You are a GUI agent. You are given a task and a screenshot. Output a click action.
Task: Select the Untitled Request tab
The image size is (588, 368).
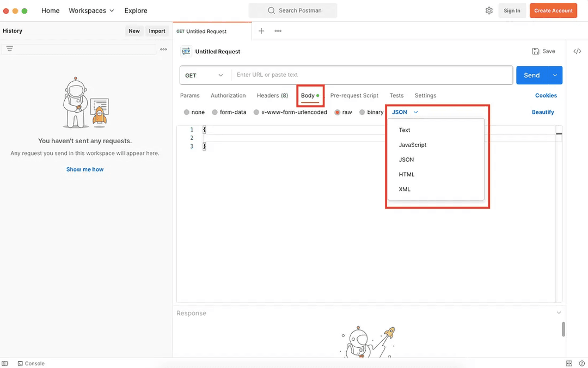212,31
